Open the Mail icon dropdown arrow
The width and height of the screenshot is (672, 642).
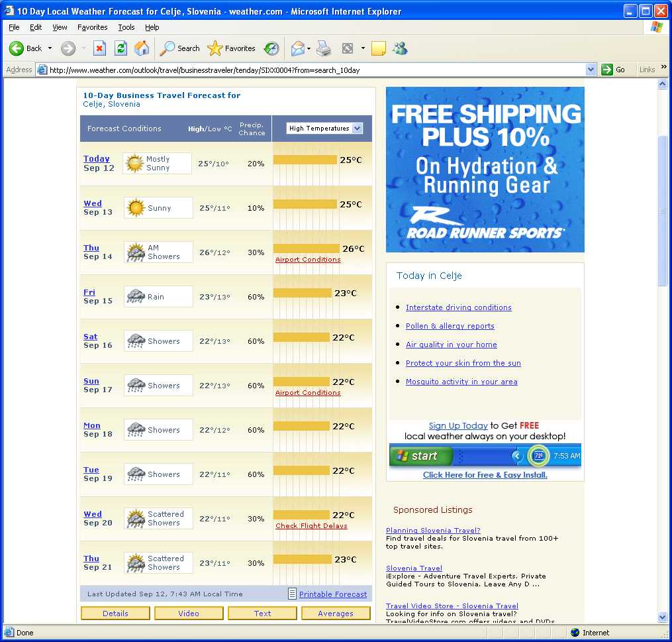click(x=309, y=48)
